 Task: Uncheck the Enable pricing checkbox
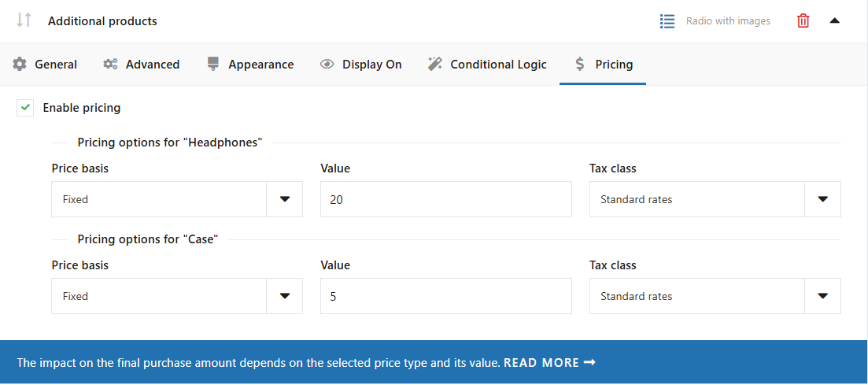pos(25,107)
